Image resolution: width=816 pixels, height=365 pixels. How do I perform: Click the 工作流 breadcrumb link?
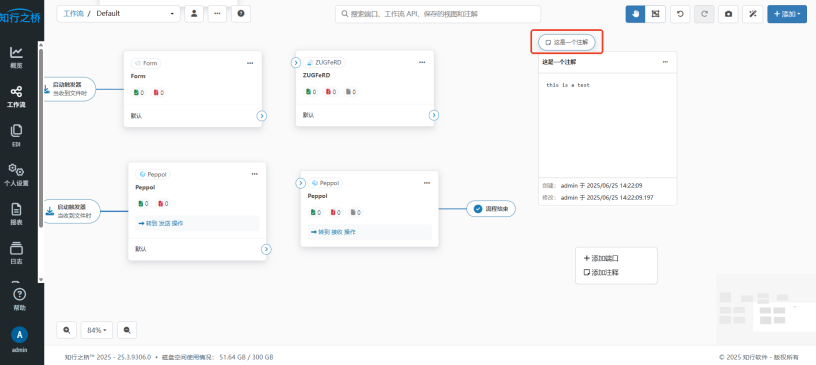point(73,14)
